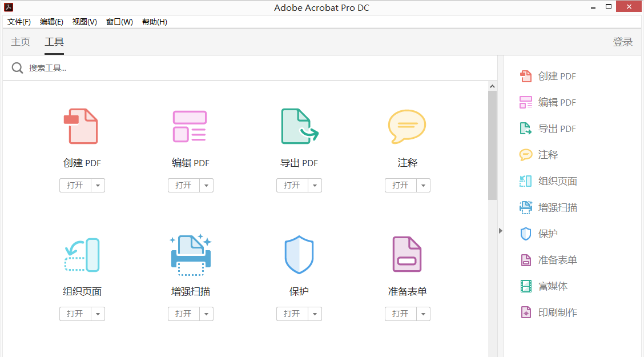
Task: Click the large 编辑 PDF icon
Action: click(190, 126)
